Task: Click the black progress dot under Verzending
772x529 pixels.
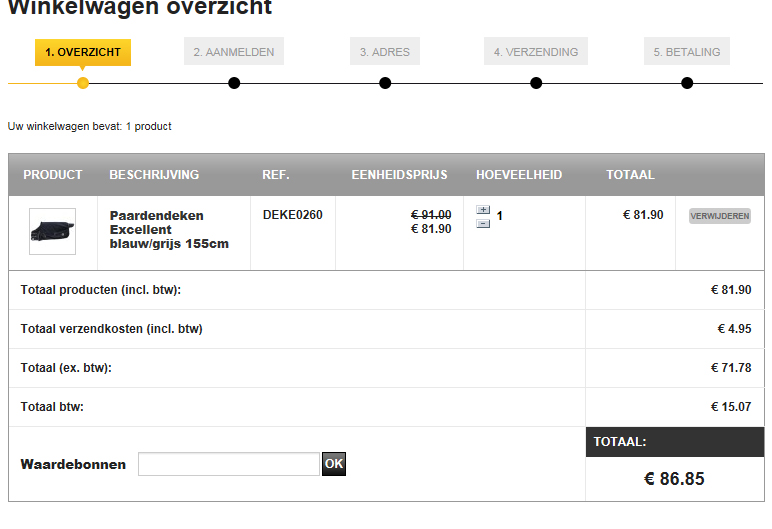Action: coord(536,83)
